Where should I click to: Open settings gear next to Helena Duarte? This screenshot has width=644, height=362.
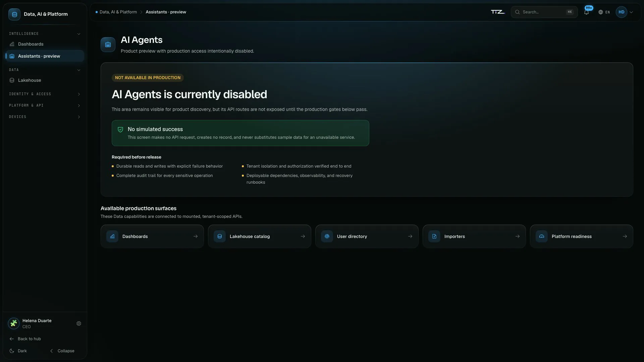point(79,323)
